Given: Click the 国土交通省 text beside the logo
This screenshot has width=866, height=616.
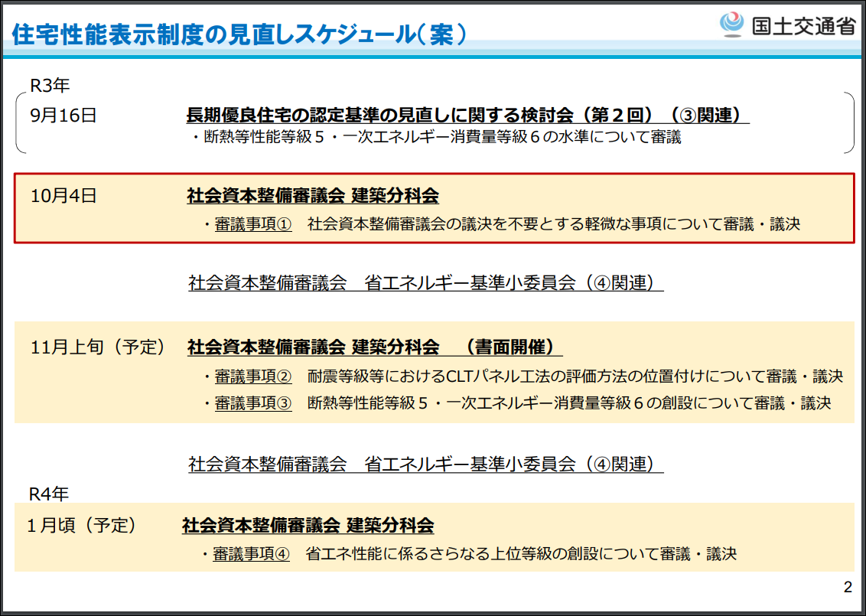Looking at the screenshot, I should [804, 25].
